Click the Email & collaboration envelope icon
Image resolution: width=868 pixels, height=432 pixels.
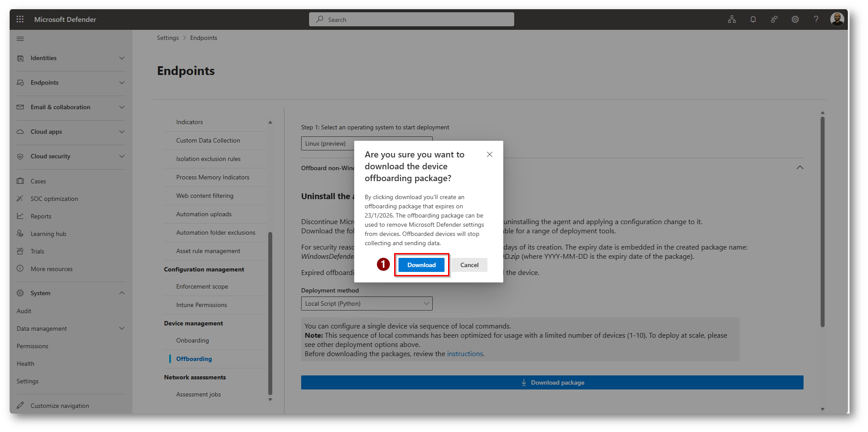point(20,107)
